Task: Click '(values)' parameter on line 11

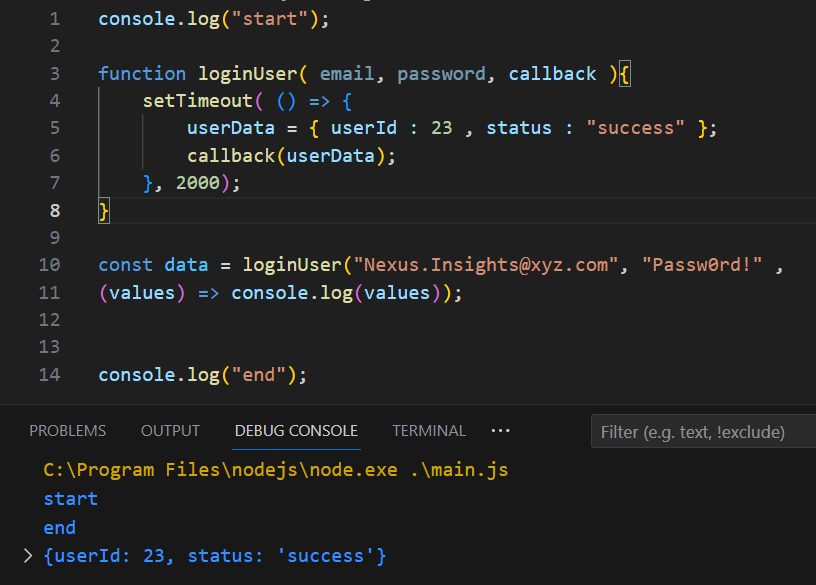Action: [x=142, y=292]
